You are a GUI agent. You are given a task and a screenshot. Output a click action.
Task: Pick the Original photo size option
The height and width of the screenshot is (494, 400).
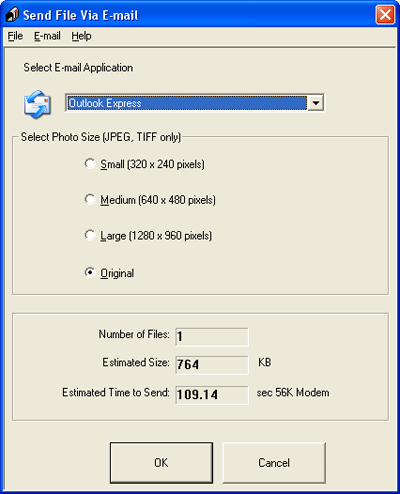(90, 272)
